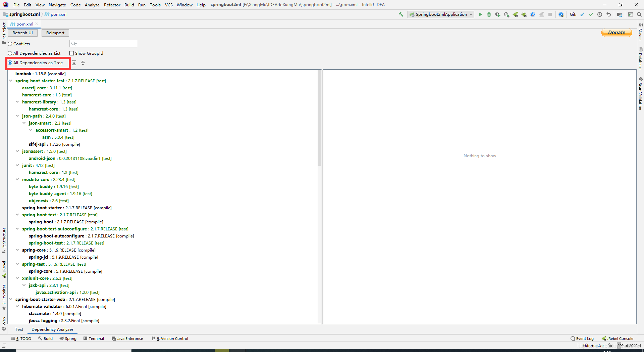Close the pom.xml editor tab
This screenshot has height=352, width=644.
point(37,24)
